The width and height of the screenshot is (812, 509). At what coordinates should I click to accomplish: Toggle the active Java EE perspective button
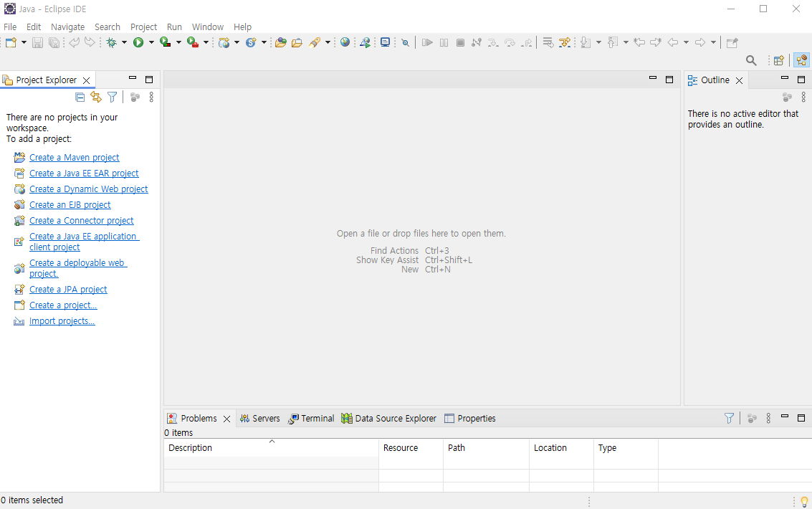point(802,61)
